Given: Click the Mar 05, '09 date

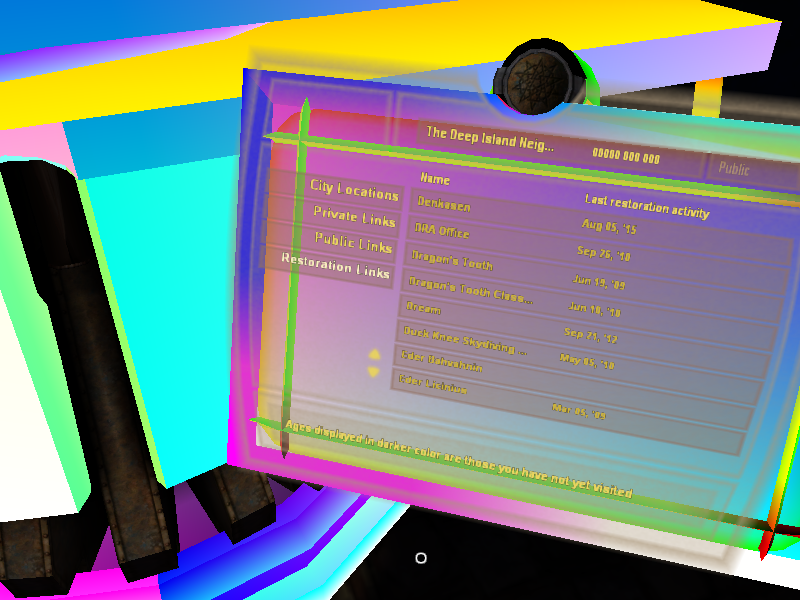Looking at the screenshot, I should pyautogui.click(x=579, y=411).
